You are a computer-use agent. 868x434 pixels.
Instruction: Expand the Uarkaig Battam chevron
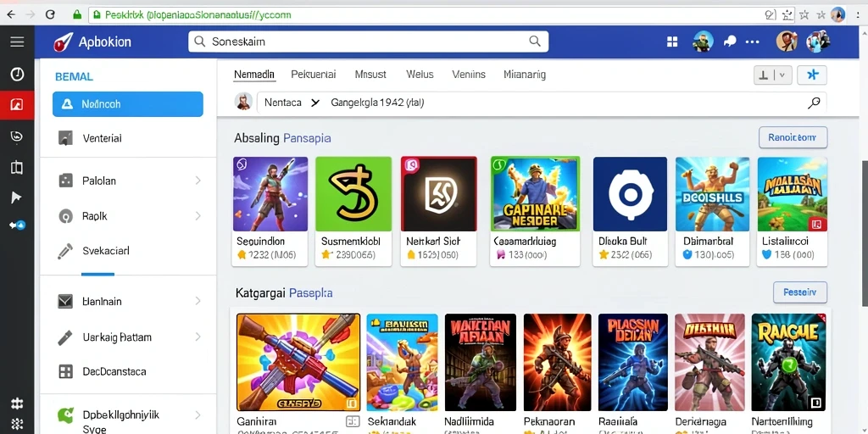click(x=198, y=337)
